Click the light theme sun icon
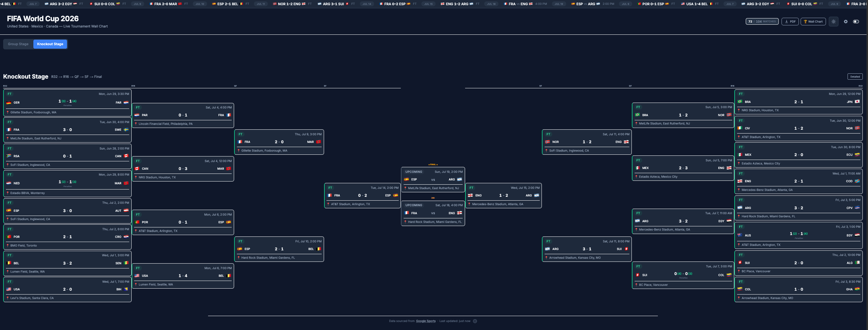 coord(833,22)
